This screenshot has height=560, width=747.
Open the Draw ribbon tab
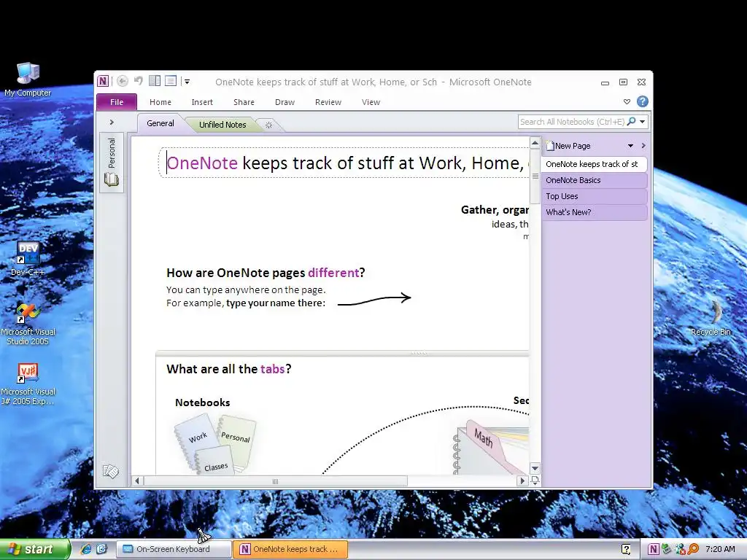point(285,102)
